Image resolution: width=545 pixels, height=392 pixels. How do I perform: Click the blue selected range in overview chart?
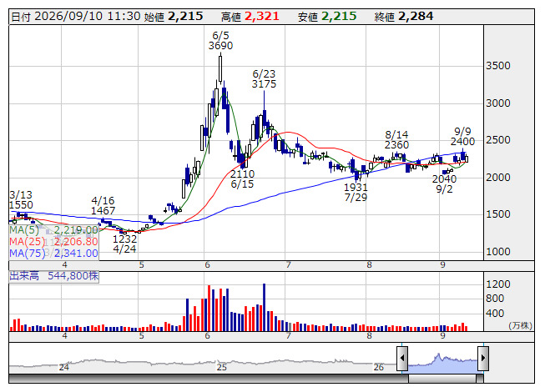pos(442,363)
